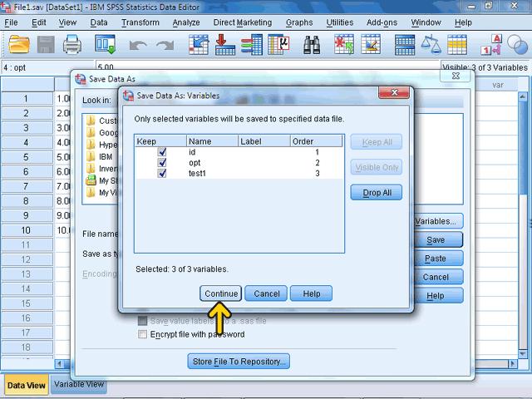The height and width of the screenshot is (399, 532).
Task: Click Help in Variables dialog
Action: click(x=312, y=293)
